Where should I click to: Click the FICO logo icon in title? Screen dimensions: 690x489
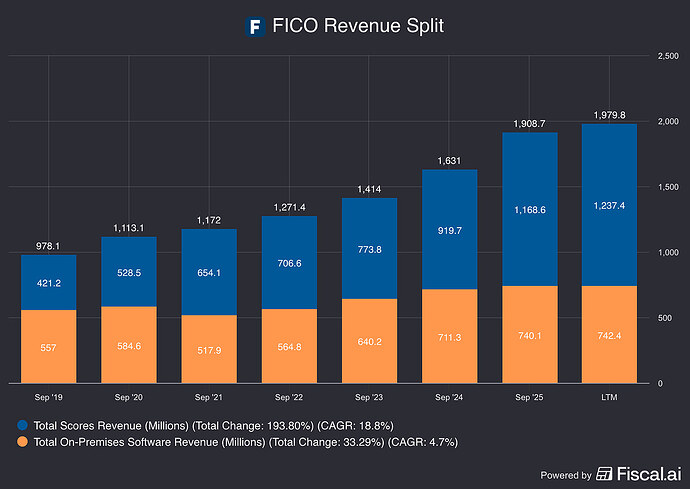tap(255, 26)
